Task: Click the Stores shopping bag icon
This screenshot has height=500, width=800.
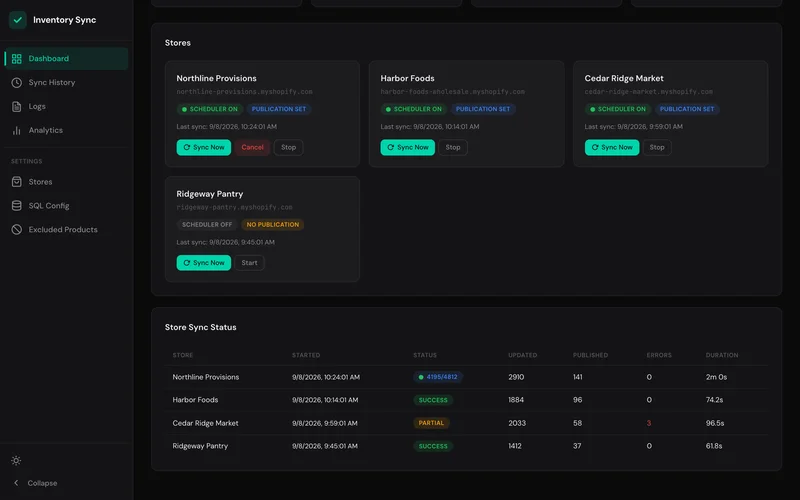Action: [x=16, y=182]
